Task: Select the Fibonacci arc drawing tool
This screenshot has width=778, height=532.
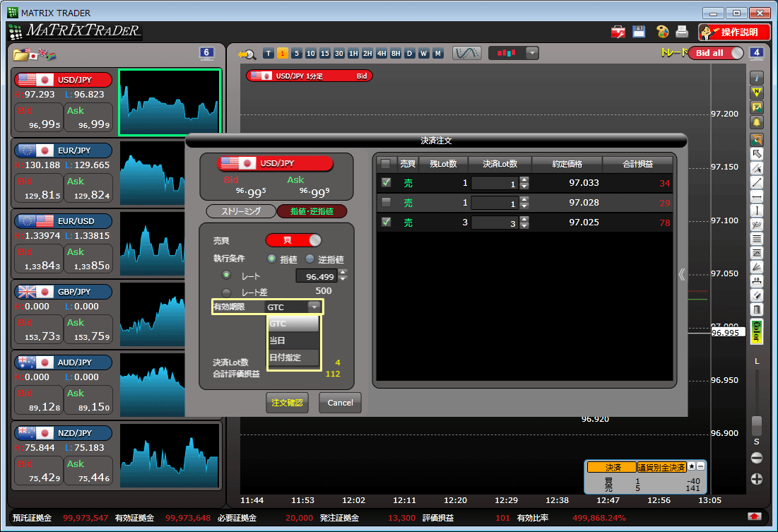Action: [756, 225]
